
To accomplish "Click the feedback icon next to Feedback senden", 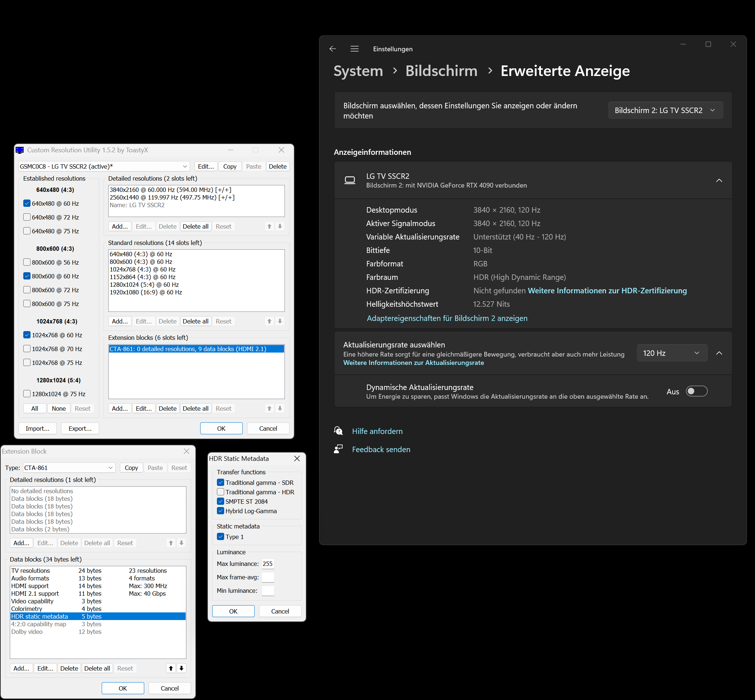I will [x=338, y=448].
